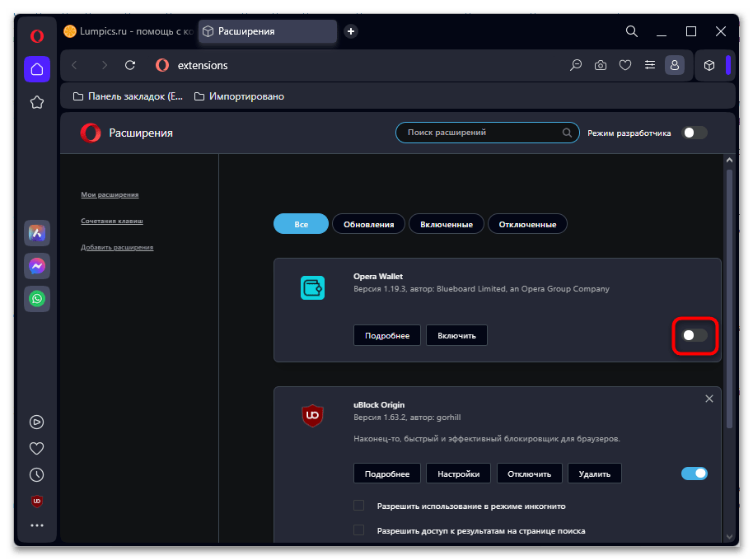
Task: Switch to the Lumpics.ru browser tab
Action: click(129, 31)
